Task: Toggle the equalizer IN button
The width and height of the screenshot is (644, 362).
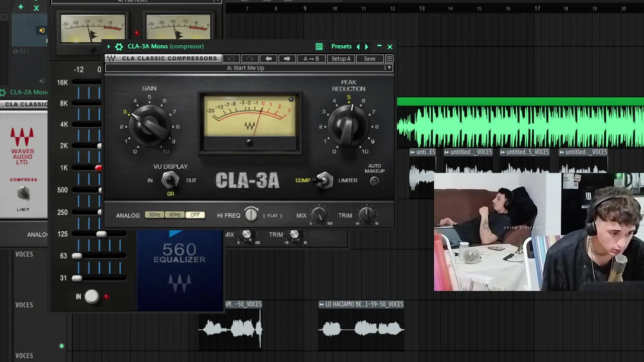Action: tap(92, 297)
